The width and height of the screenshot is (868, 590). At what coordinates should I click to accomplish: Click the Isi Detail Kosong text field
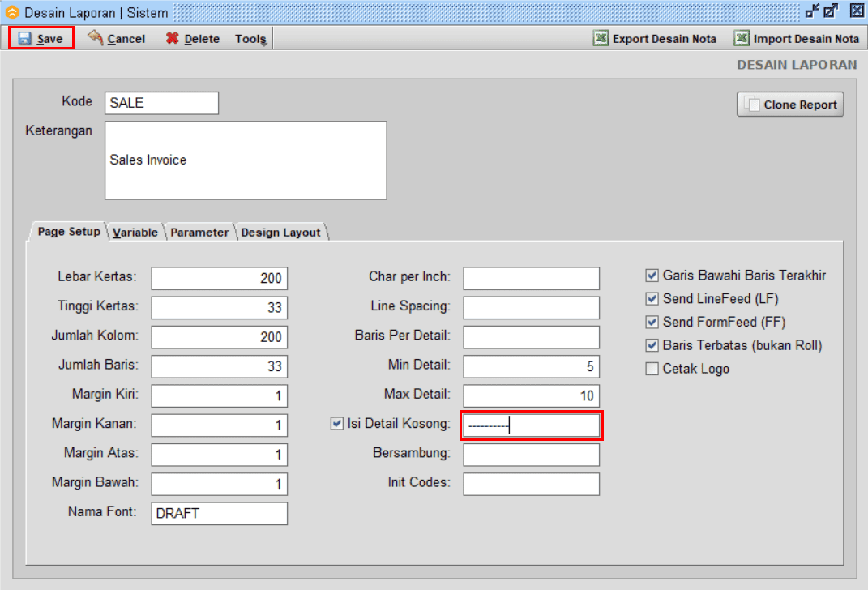532,425
